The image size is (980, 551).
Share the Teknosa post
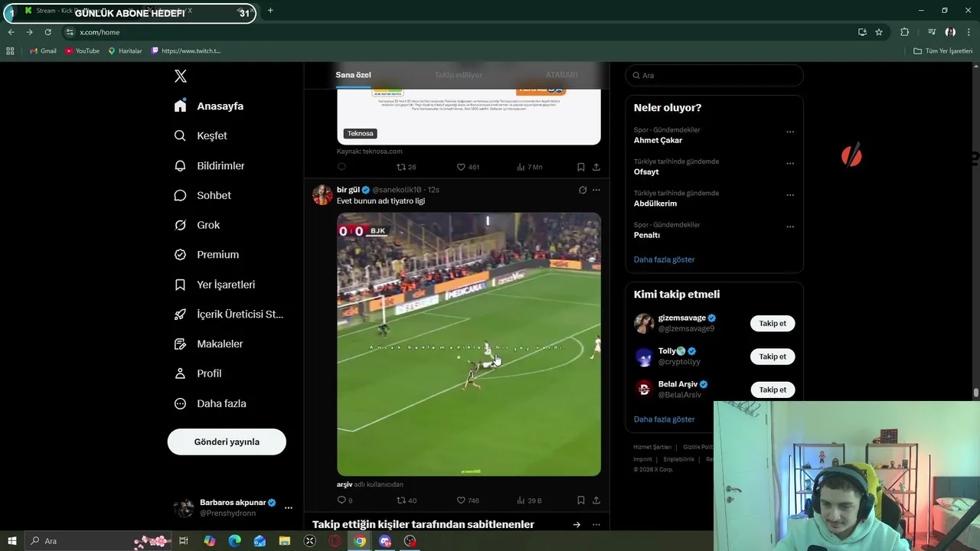pyautogui.click(x=596, y=167)
